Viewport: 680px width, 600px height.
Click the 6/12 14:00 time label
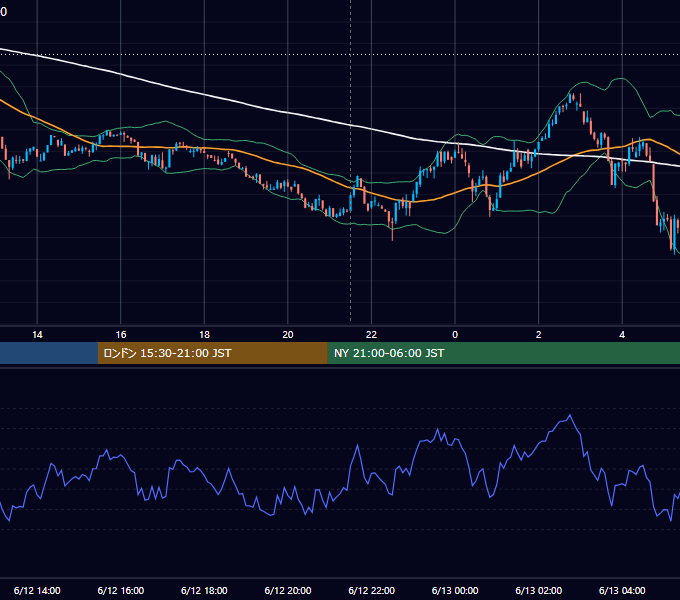tap(37, 590)
